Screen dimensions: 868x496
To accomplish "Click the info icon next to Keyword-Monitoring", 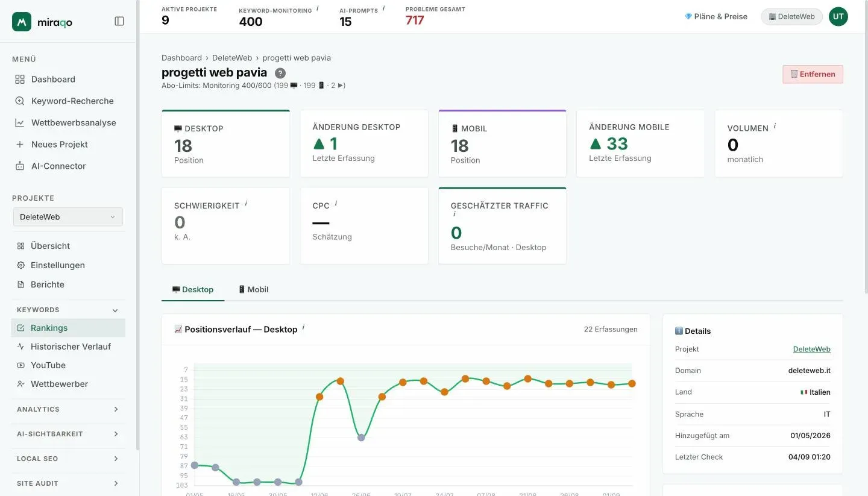I will click(318, 8).
